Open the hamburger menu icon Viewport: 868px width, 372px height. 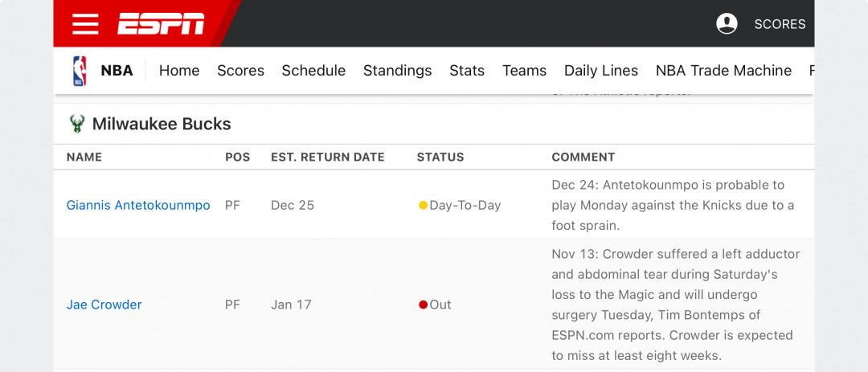pyautogui.click(x=85, y=24)
